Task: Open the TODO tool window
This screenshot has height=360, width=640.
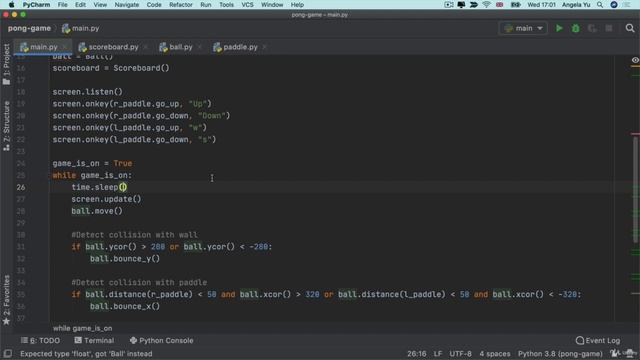Action: [40, 340]
